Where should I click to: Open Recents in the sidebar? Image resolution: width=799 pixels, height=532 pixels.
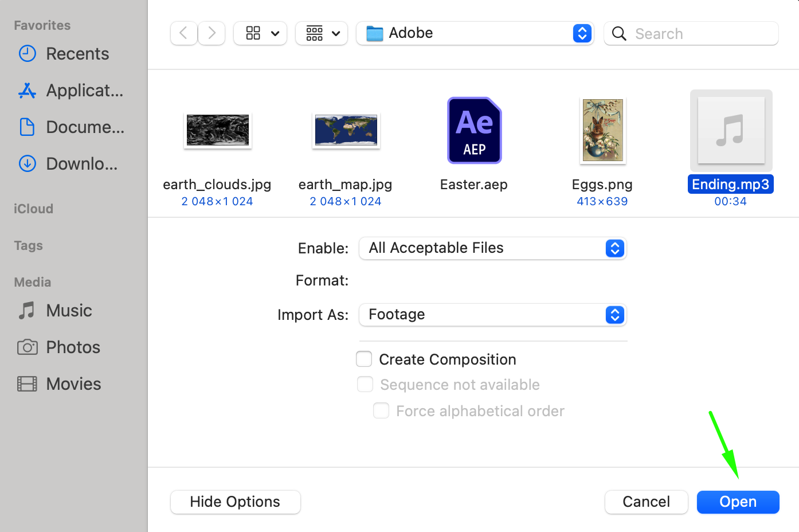(77, 54)
